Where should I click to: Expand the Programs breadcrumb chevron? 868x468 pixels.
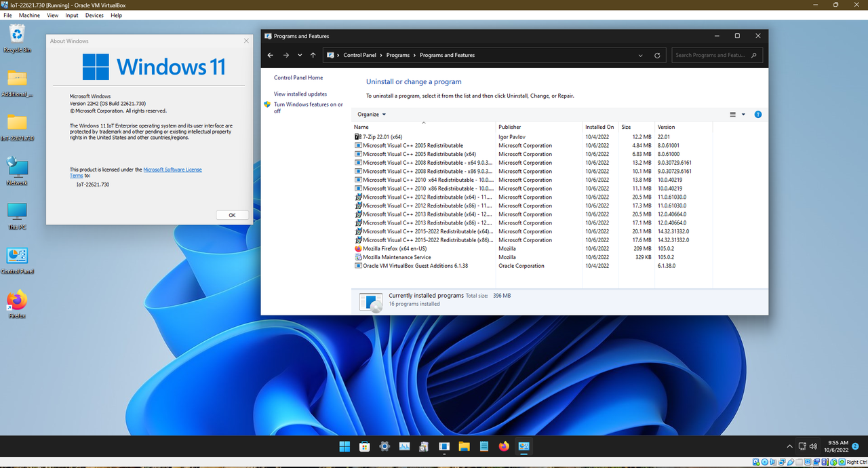[x=415, y=55]
